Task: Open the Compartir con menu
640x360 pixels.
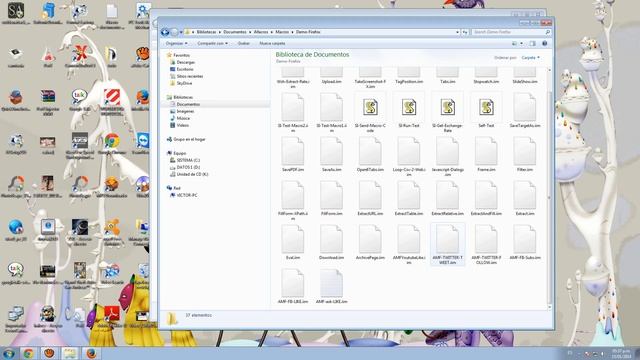Action: coord(212,43)
